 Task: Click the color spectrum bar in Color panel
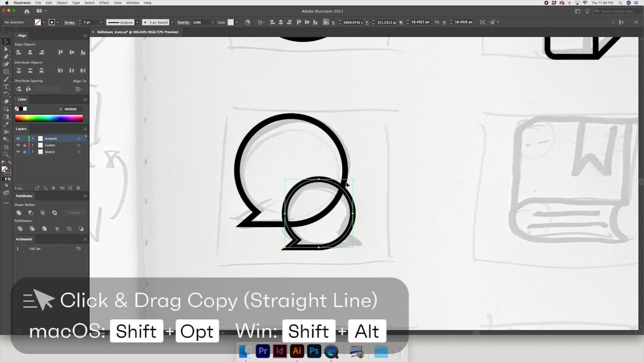point(49,118)
